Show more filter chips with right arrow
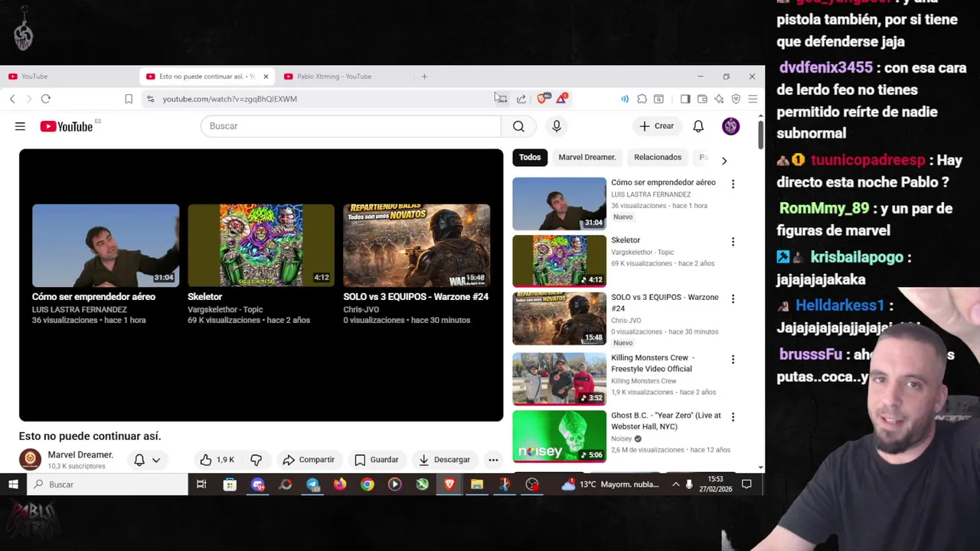The height and width of the screenshot is (551, 980). click(x=724, y=161)
